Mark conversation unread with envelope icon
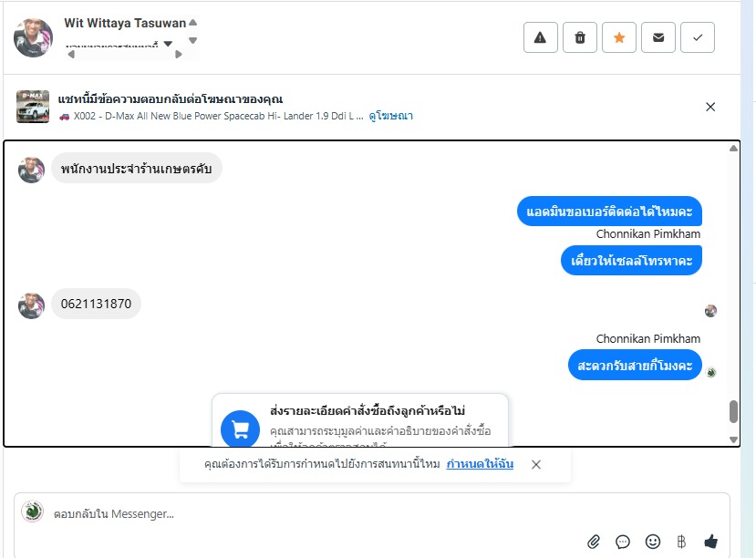 [x=658, y=37]
